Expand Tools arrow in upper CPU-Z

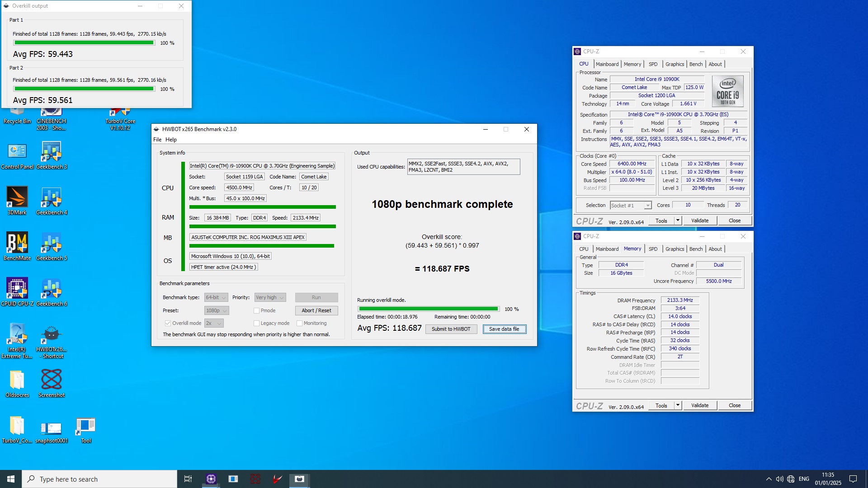pyautogui.click(x=678, y=221)
